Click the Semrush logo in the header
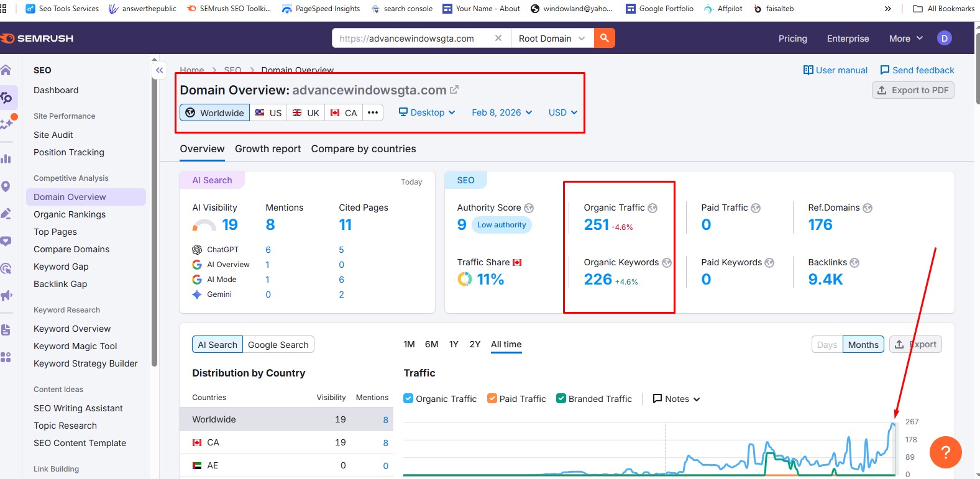This screenshot has height=479, width=980. [37, 39]
